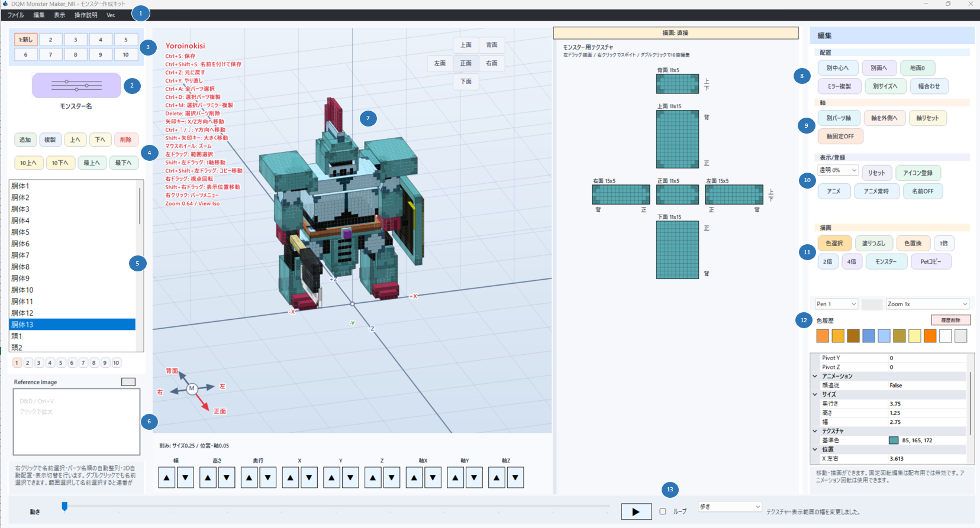
Task: Click the 基準色 teal swatch
Action: pos(894,440)
